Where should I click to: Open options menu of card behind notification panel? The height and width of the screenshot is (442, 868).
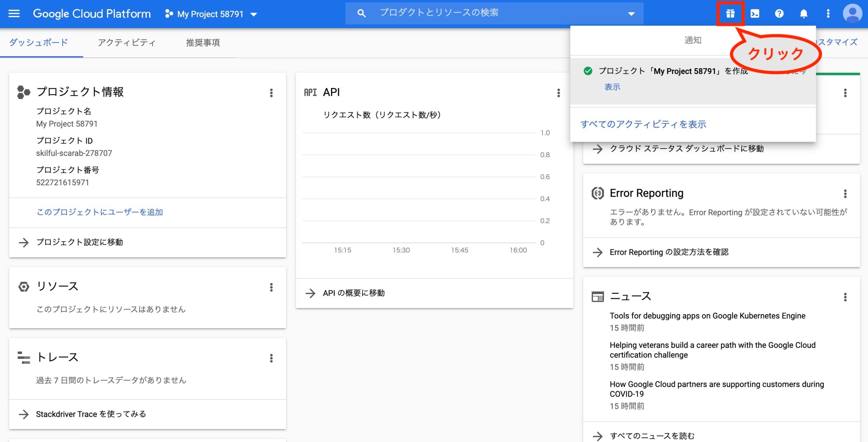pos(845,93)
